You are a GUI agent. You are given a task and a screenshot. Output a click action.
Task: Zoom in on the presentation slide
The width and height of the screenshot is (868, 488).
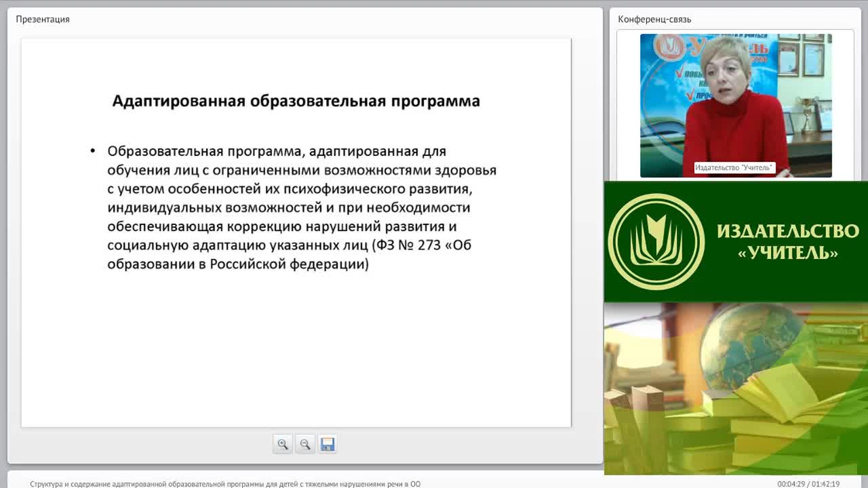283,444
